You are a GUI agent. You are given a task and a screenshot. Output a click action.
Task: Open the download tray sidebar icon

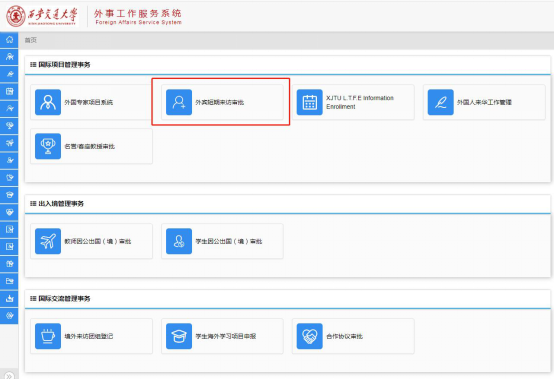click(x=9, y=298)
